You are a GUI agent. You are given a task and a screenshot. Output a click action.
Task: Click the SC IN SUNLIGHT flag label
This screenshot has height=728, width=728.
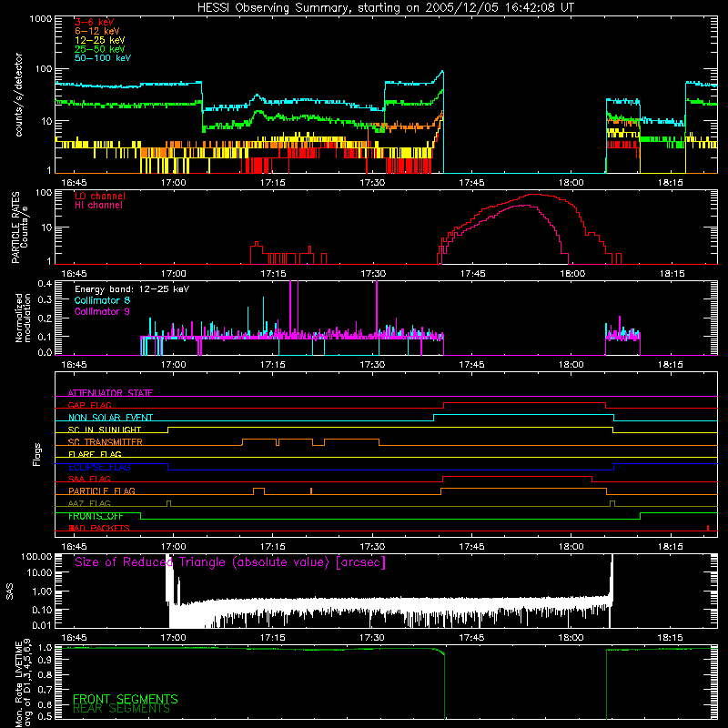(x=105, y=430)
